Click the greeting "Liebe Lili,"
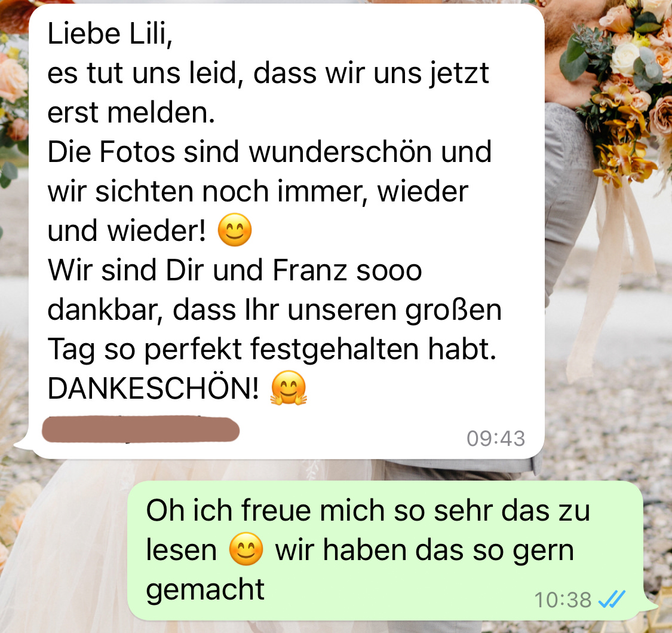This screenshot has width=672, height=633. [110, 33]
